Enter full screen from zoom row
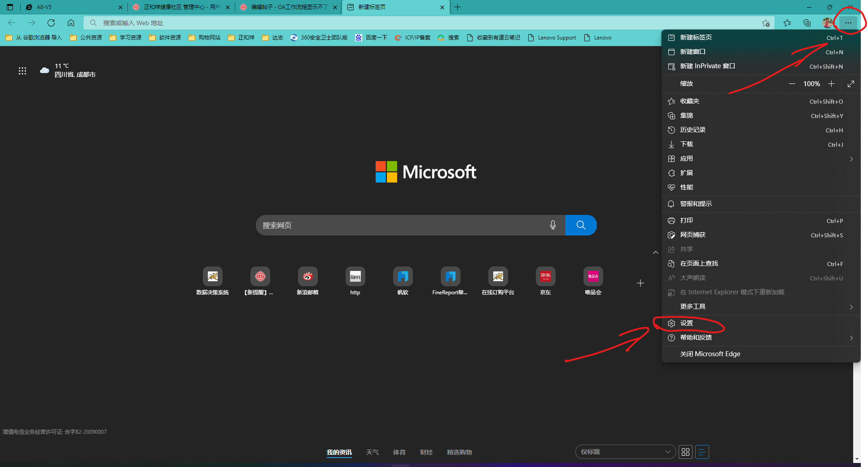The image size is (868, 467). [x=851, y=84]
